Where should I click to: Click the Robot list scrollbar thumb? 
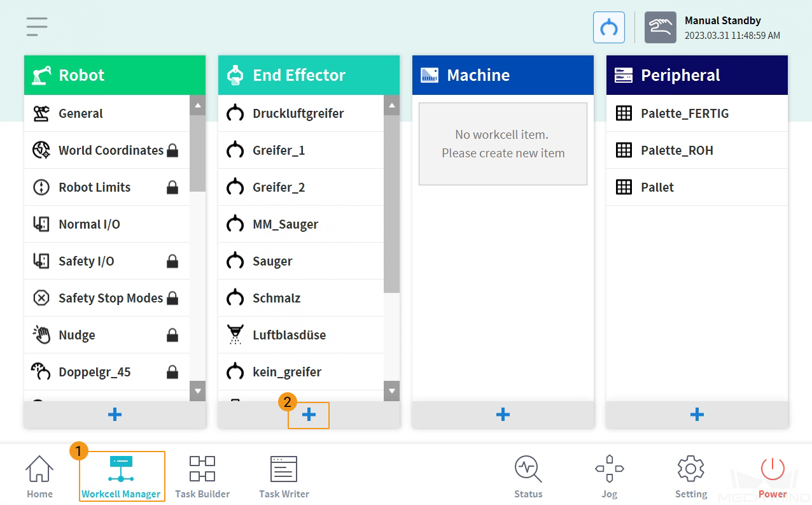coord(197,153)
